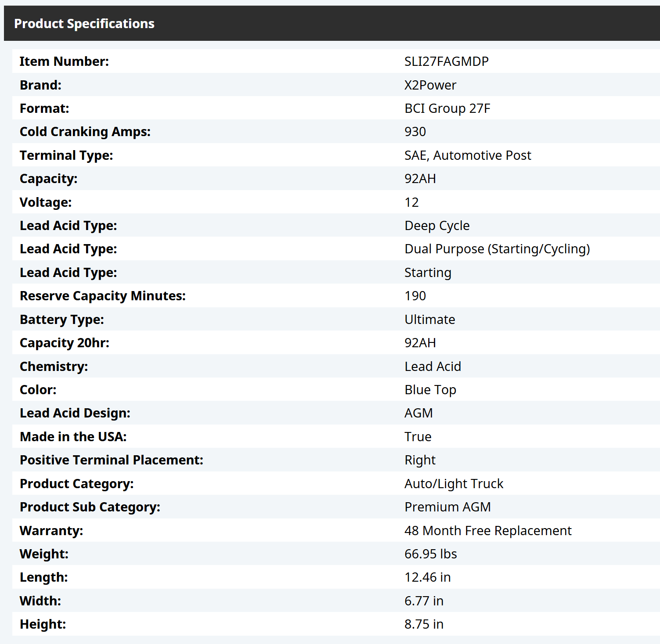Click the Capacity label

click(x=48, y=179)
